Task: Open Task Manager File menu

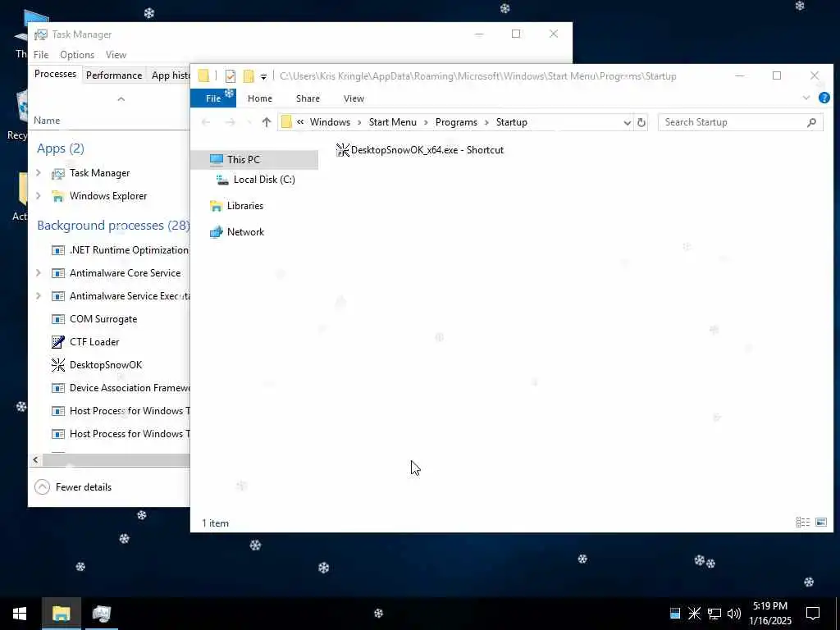Action: pyautogui.click(x=41, y=55)
